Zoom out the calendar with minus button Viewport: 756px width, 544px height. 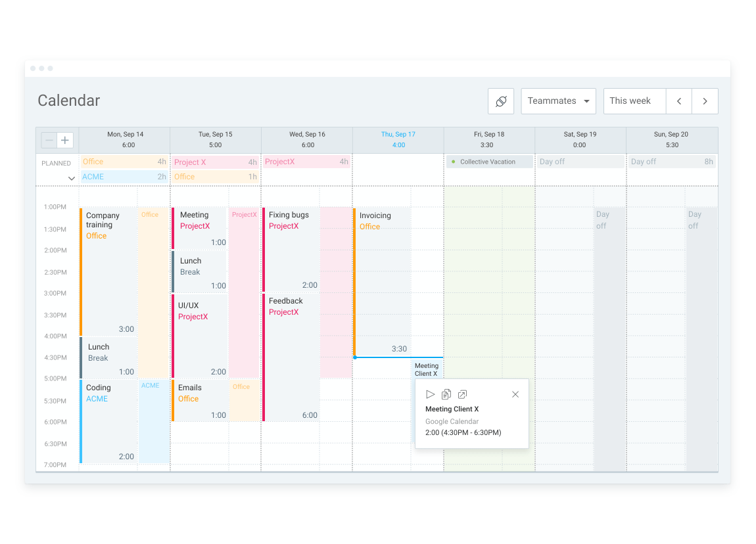(49, 140)
